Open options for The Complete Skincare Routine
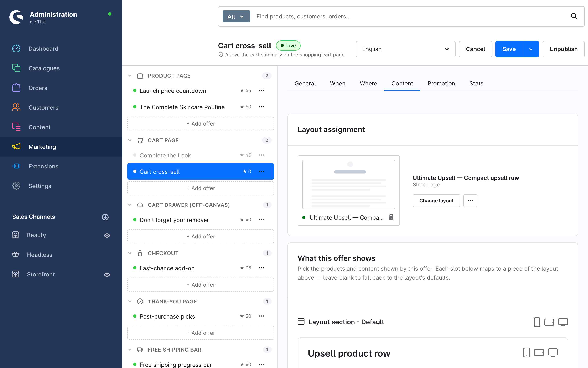 coord(262,107)
